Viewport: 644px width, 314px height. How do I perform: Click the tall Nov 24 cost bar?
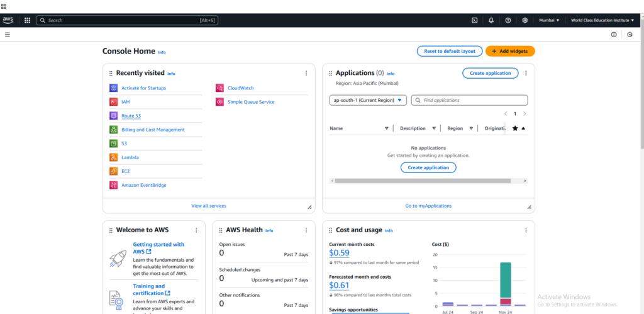coord(506,284)
